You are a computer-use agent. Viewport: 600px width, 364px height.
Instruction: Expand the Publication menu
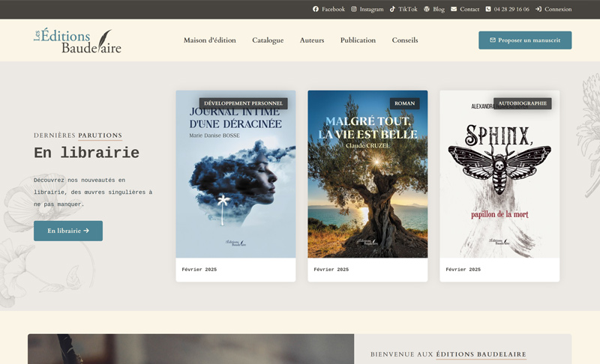click(358, 40)
